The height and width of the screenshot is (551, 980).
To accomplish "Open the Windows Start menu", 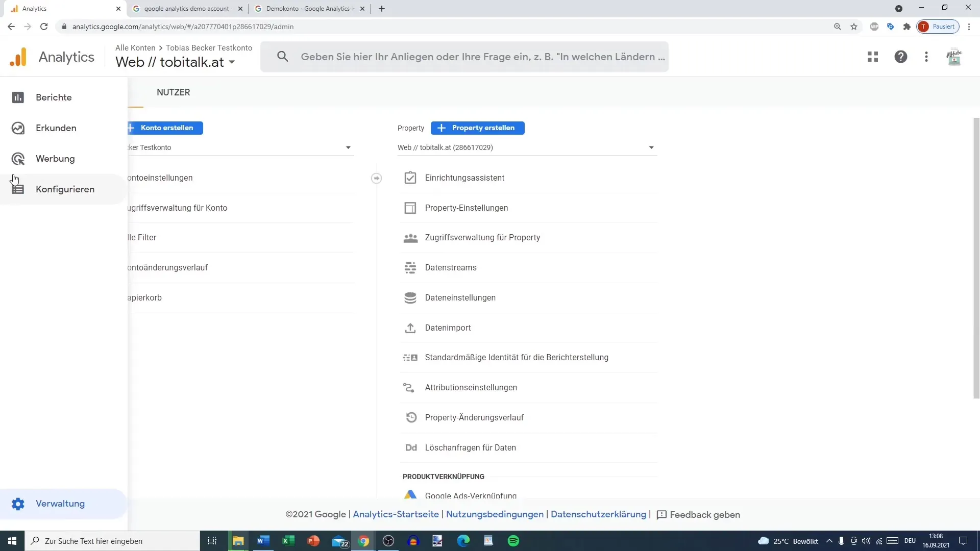I will pyautogui.click(x=12, y=541).
